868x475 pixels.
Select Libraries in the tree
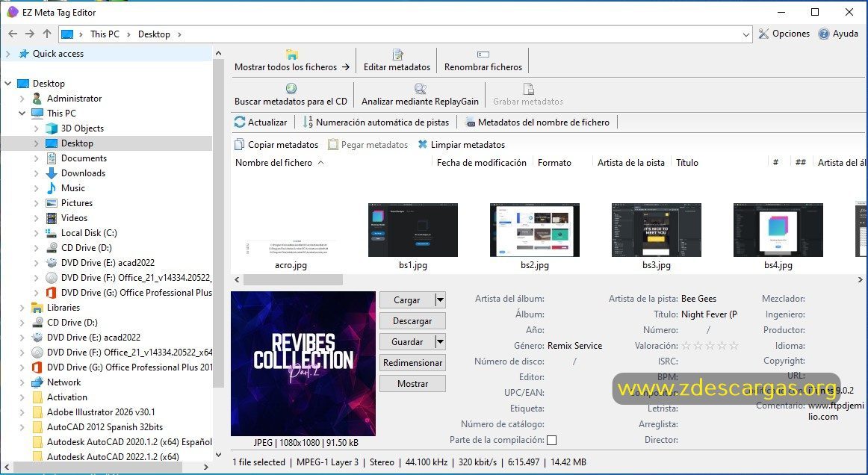pos(63,308)
